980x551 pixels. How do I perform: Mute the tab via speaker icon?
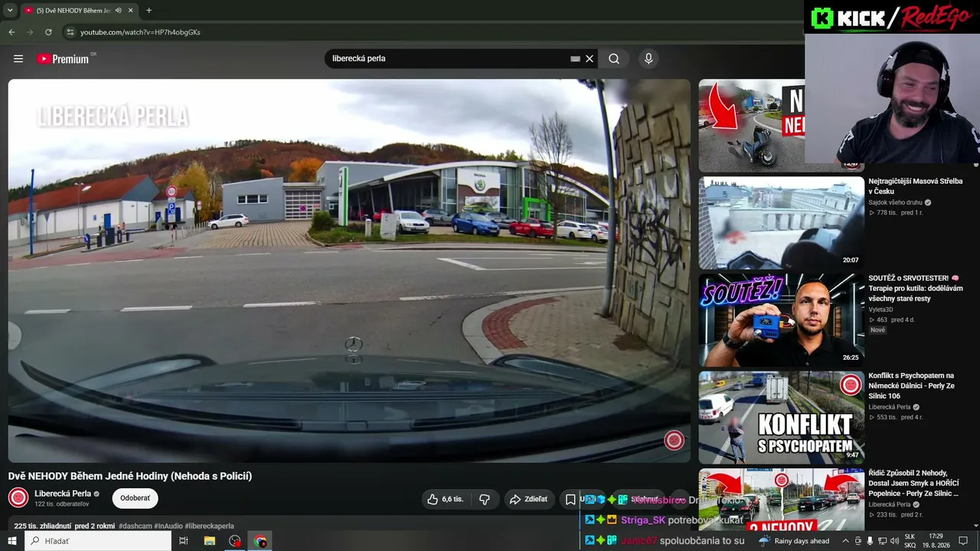[x=118, y=11]
